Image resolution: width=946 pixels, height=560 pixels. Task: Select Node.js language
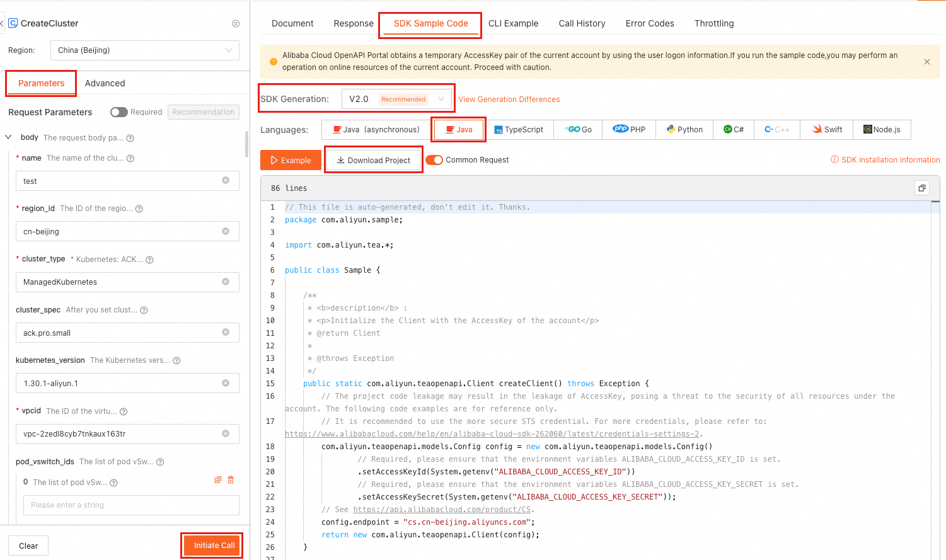[x=882, y=130]
